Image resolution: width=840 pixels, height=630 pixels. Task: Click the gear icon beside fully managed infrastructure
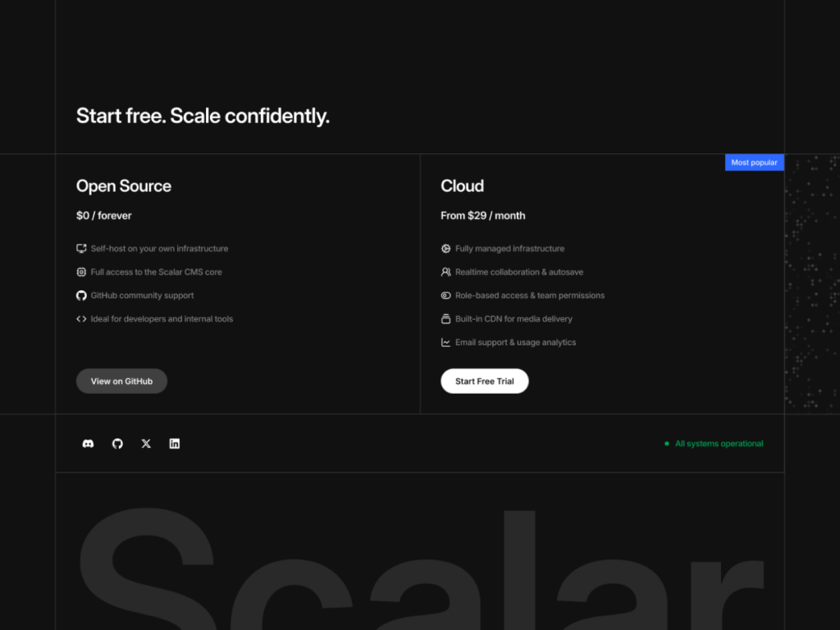(x=445, y=248)
